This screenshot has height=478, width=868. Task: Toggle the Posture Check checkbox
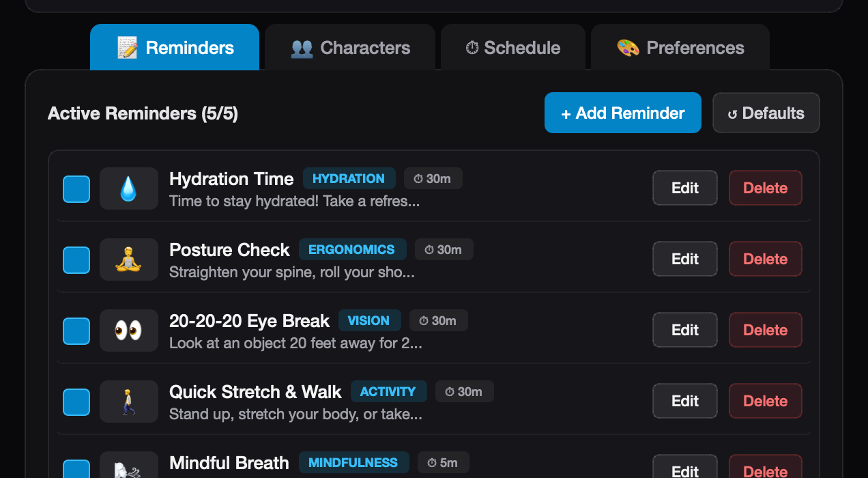tap(76, 260)
